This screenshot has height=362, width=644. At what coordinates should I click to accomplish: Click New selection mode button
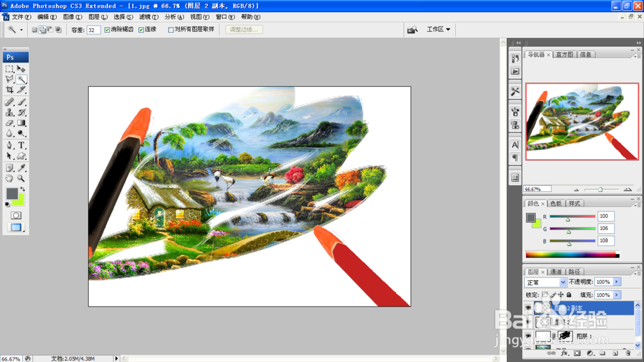(x=35, y=30)
